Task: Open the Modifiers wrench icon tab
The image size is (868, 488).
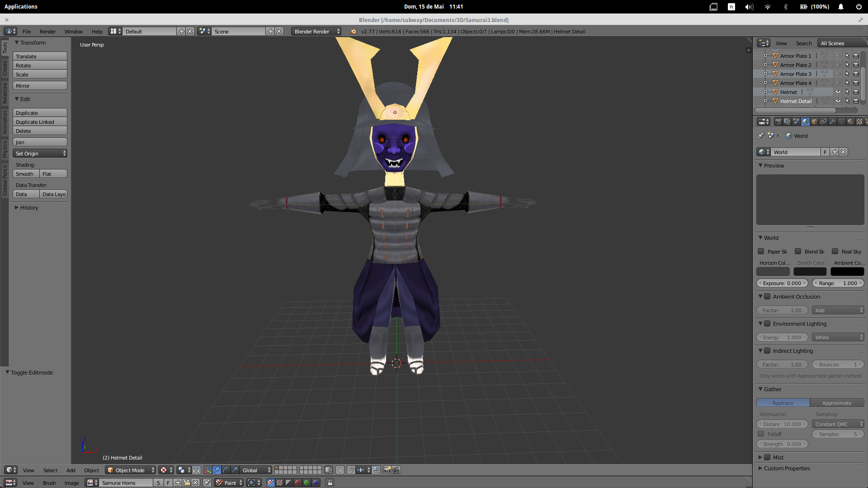Action: [832, 122]
